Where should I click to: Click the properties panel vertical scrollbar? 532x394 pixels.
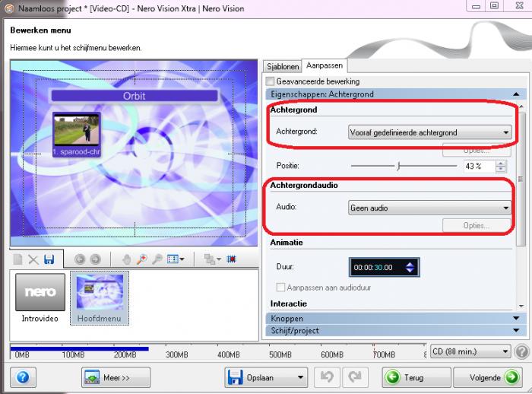coord(521,180)
